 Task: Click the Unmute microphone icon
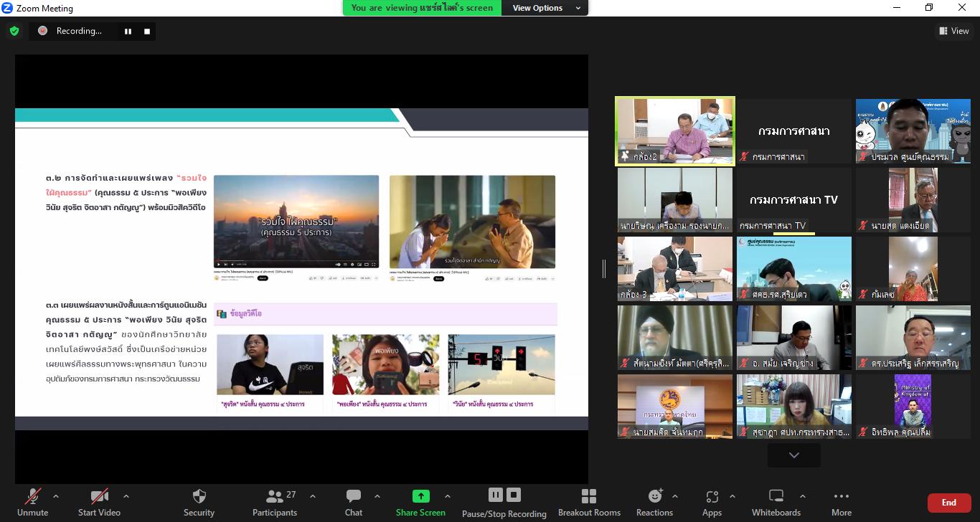(x=32, y=496)
